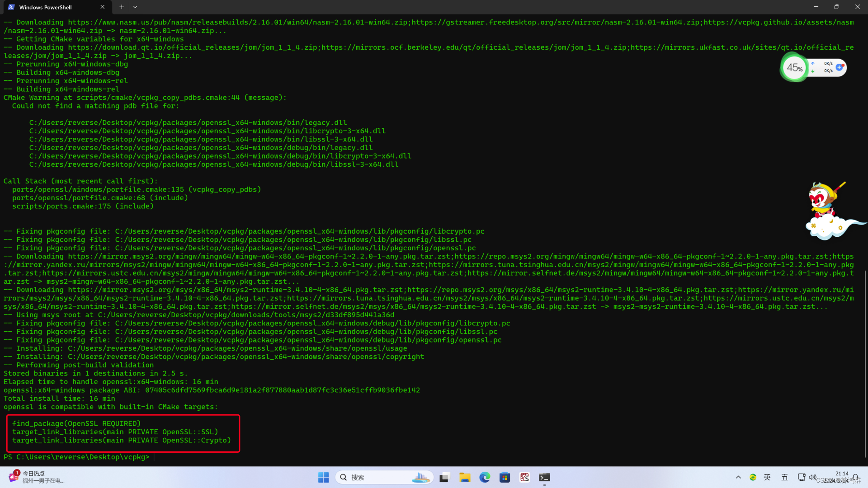Click the find_package(OpenSSL REQUIRED) line
Viewport: 868px width, 488px height.
pyautogui.click(x=76, y=423)
